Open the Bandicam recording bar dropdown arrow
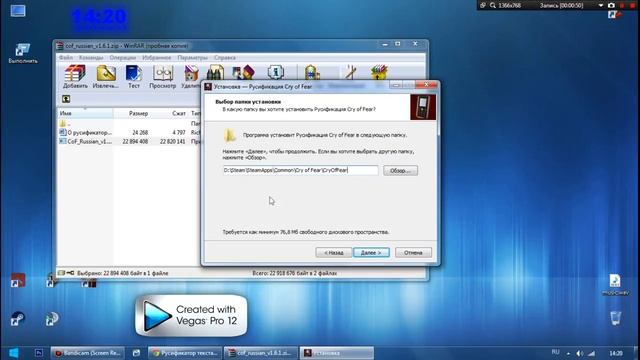Screen dimensions: 640x360 (x=600, y=5)
